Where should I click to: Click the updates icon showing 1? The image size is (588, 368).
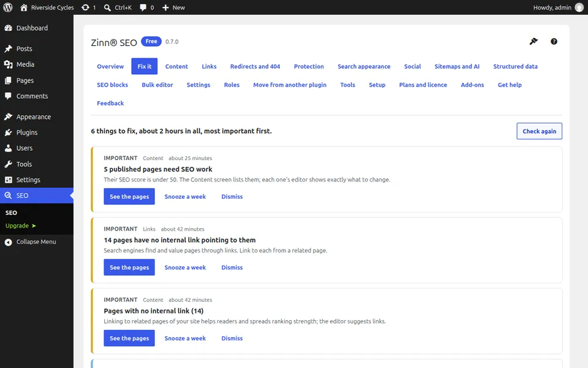click(x=86, y=7)
